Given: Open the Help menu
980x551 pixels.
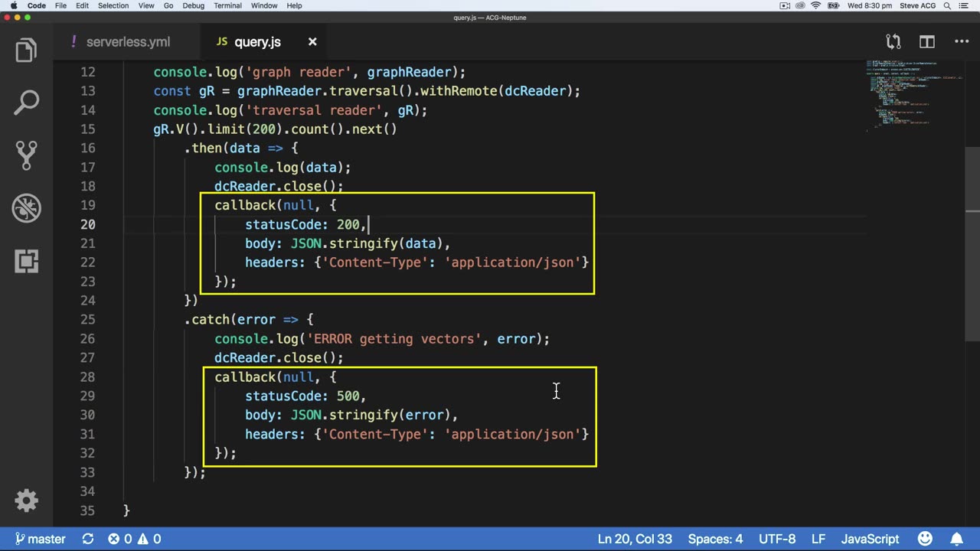Looking at the screenshot, I should (x=294, y=5).
